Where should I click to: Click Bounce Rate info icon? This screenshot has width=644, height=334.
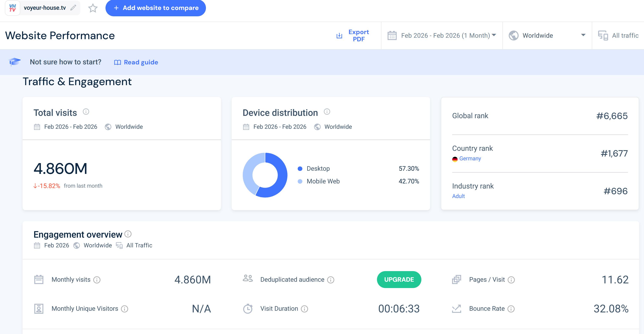tap(511, 309)
